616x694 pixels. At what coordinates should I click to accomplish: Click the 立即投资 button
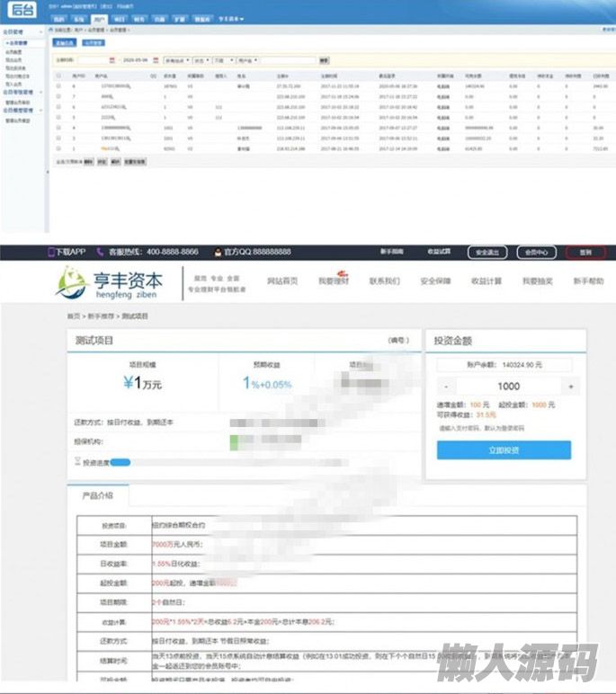pyautogui.click(x=504, y=450)
